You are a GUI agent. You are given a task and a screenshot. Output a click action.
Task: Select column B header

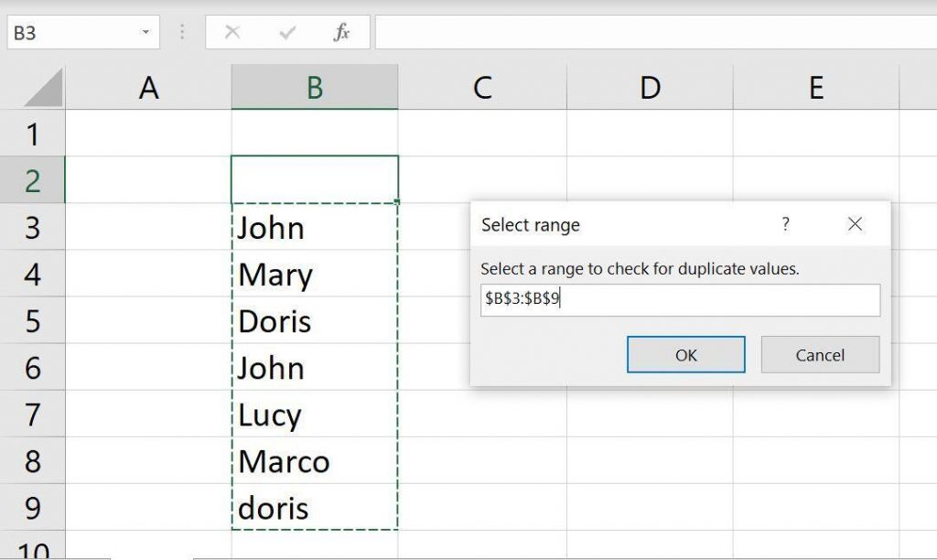[314, 87]
